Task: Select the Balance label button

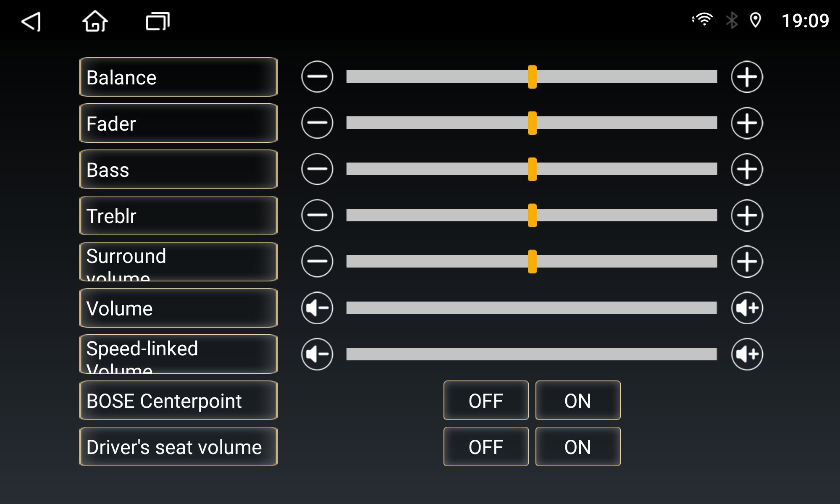Action: click(178, 77)
